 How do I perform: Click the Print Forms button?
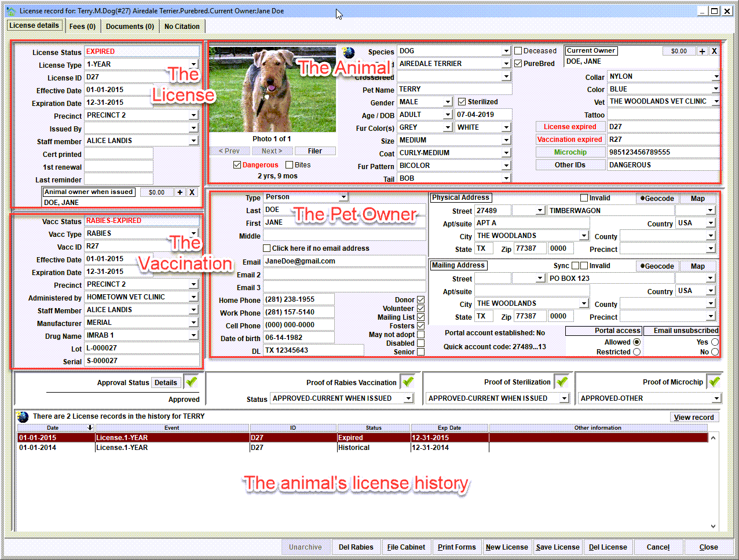[x=456, y=547]
